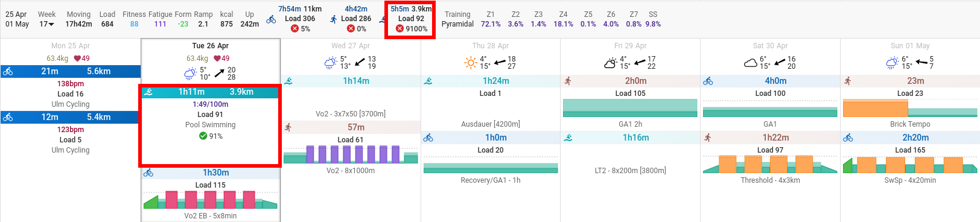Click the Threshold - 4x3km workout chart
This screenshot has height=222, width=980.
click(x=770, y=164)
